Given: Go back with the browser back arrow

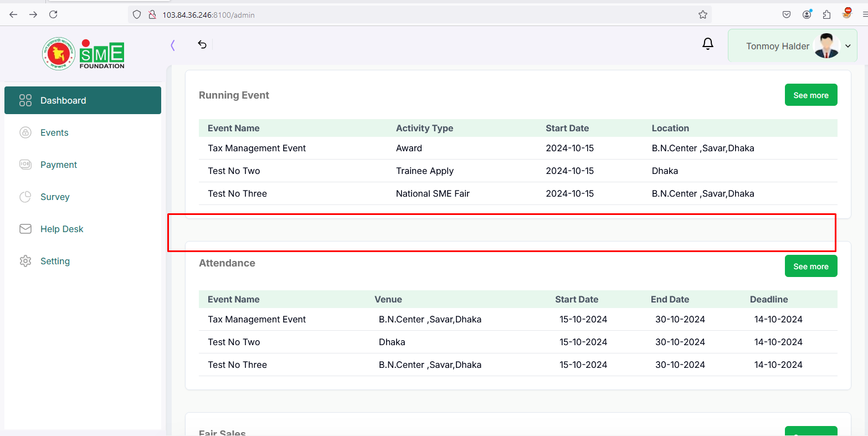Looking at the screenshot, I should pyautogui.click(x=14, y=15).
